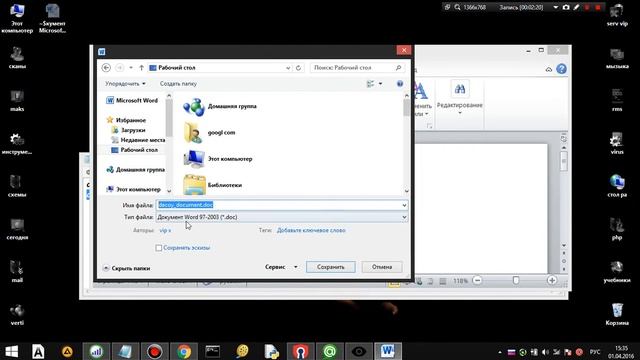Expand the Имя файла dropdown
This screenshot has width=640, height=360.
pyautogui.click(x=404, y=205)
